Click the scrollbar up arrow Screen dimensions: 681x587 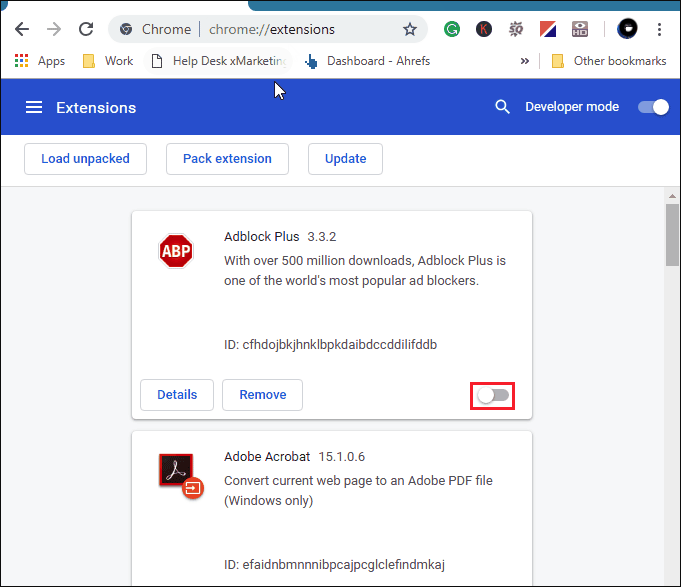(672, 196)
